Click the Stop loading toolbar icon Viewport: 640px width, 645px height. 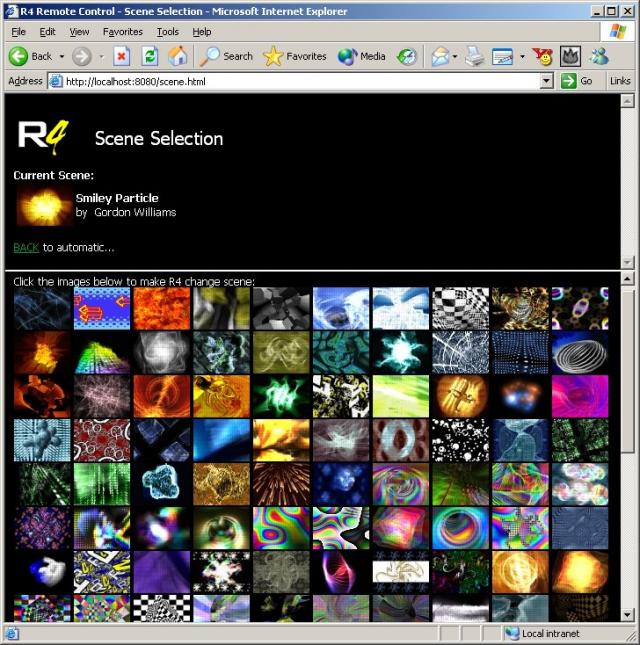click(121, 56)
